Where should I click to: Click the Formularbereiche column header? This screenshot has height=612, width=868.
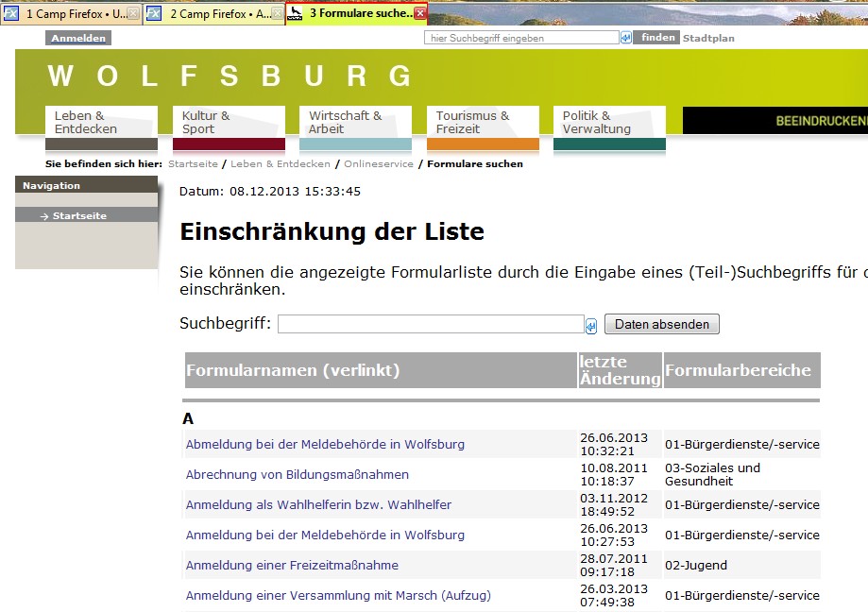[741, 370]
